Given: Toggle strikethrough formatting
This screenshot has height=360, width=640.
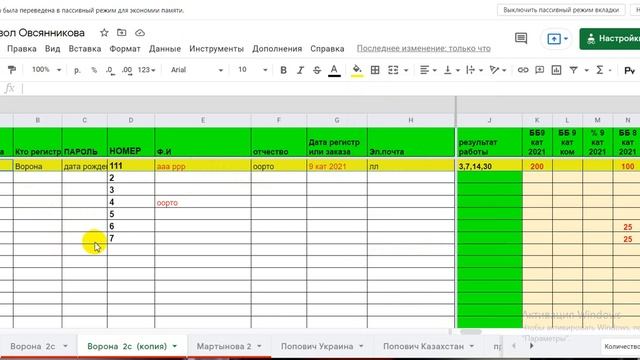Looking at the screenshot, I should click(x=317, y=70).
